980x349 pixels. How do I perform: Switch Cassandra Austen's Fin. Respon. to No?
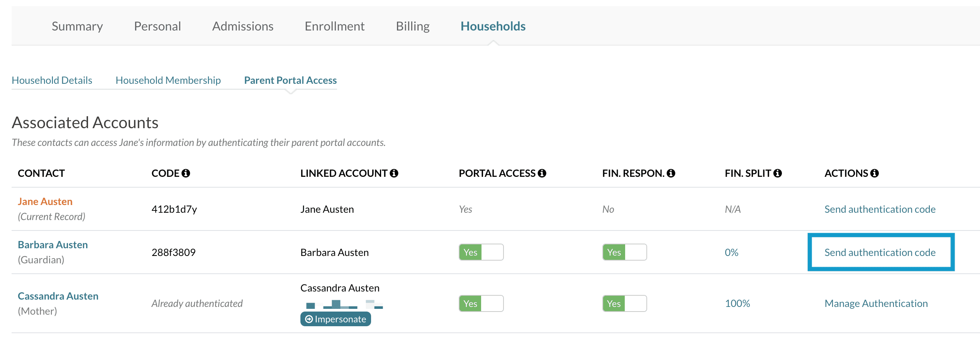pos(624,303)
